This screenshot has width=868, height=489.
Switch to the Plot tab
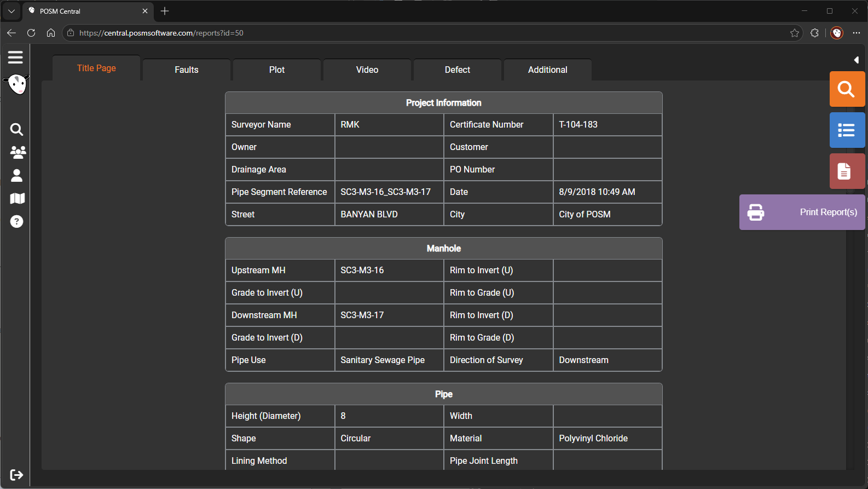point(277,70)
